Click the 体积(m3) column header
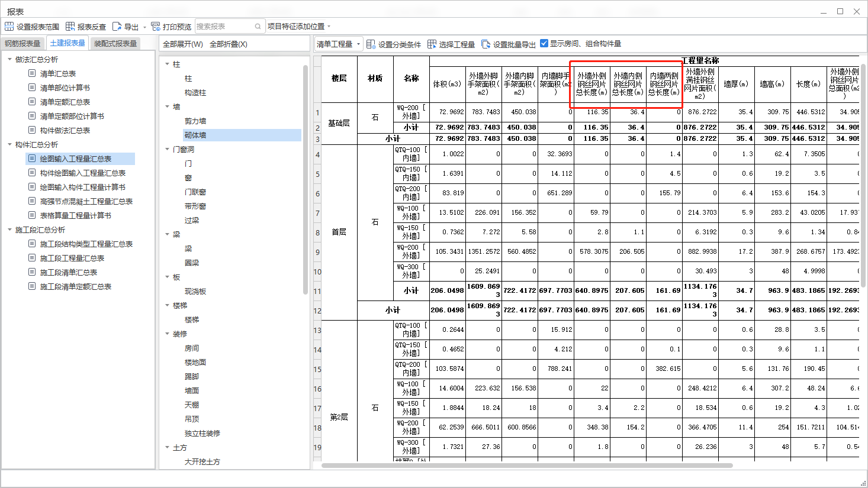 point(448,84)
